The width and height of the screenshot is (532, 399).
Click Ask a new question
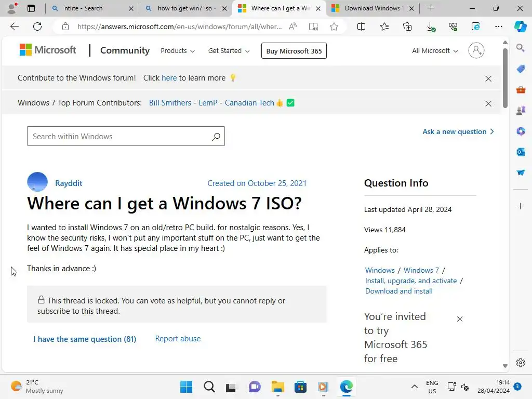[458, 131]
